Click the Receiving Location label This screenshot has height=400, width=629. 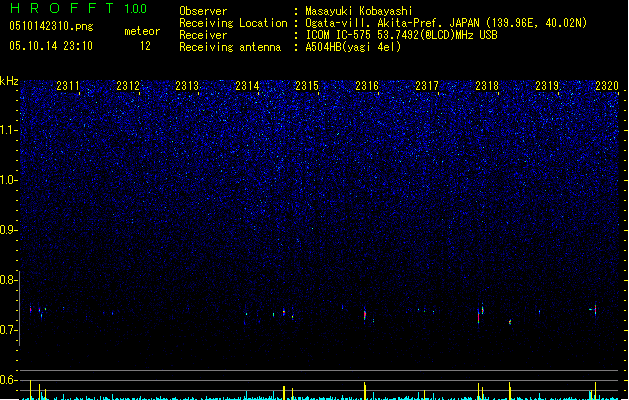pyautogui.click(x=233, y=23)
